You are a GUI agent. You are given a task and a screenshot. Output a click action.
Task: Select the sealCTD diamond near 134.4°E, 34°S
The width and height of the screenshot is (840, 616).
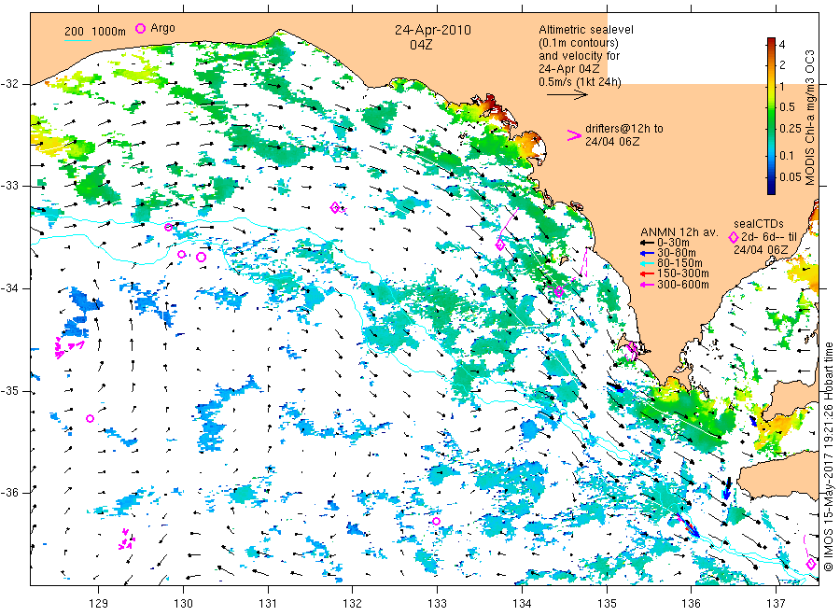point(559,292)
